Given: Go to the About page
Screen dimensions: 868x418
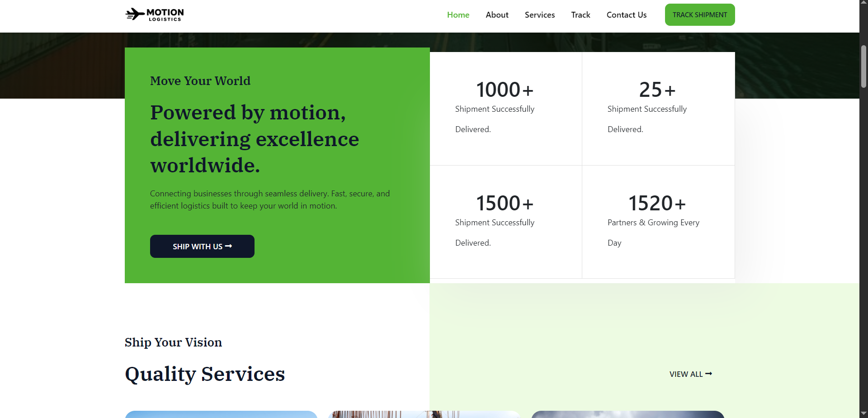Looking at the screenshot, I should coord(497,15).
